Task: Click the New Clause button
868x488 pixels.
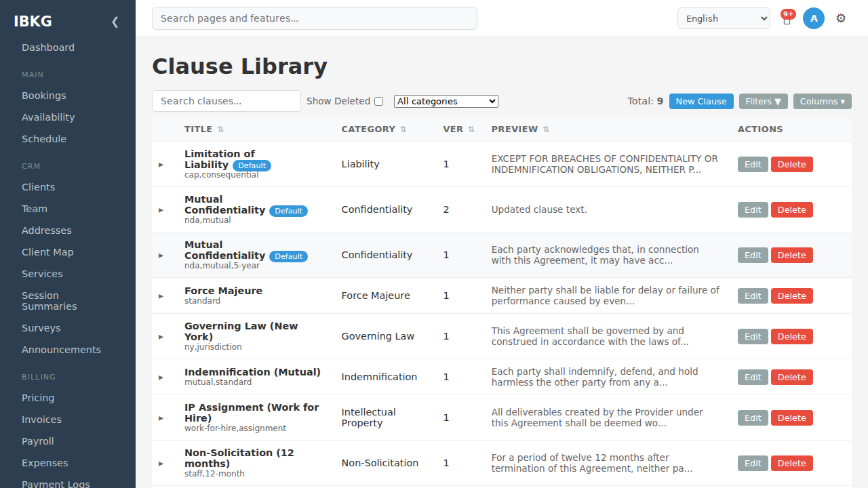Action: 701,101
